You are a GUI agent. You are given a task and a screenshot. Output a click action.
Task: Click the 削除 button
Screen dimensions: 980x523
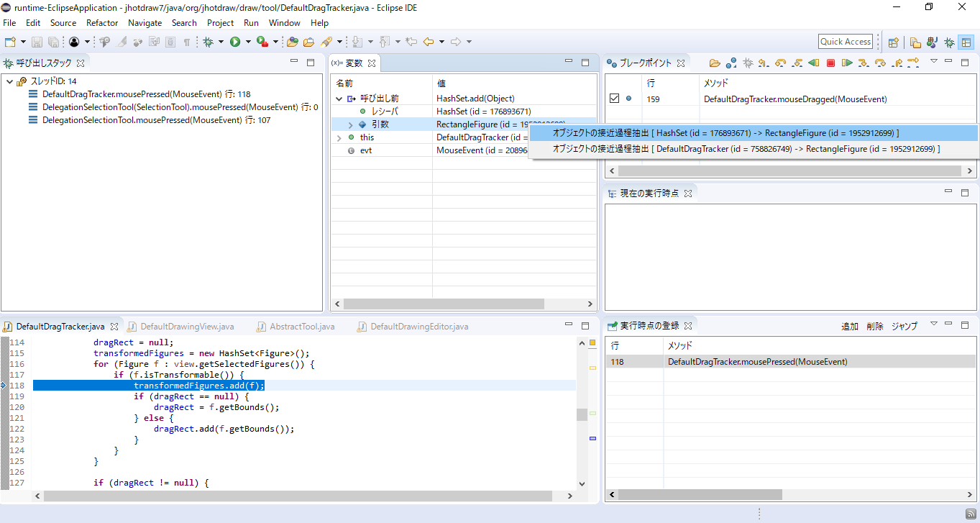click(875, 326)
